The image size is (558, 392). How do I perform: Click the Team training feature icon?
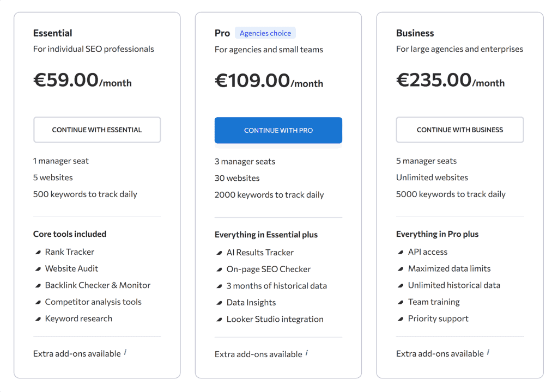tap(401, 302)
